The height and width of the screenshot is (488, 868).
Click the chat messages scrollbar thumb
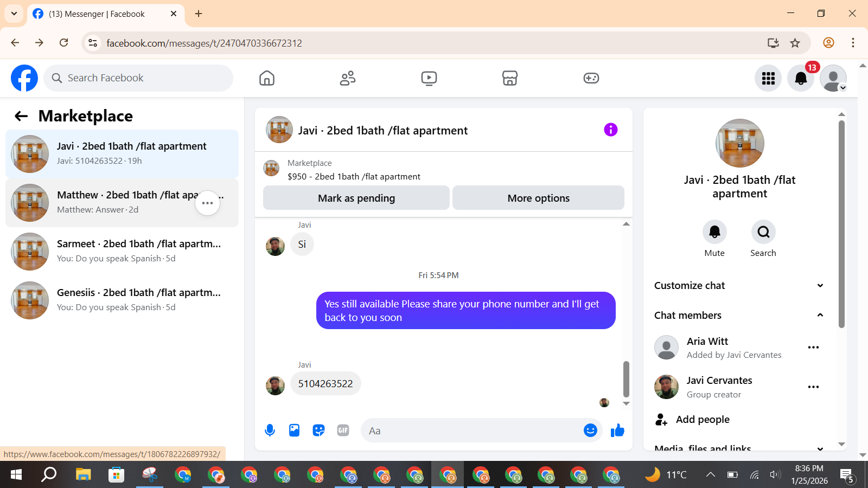click(x=626, y=379)
